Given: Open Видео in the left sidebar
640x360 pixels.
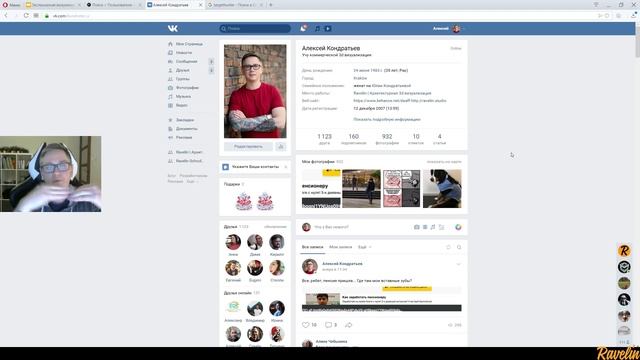Looking at the screenshot, I should [182, 105].
